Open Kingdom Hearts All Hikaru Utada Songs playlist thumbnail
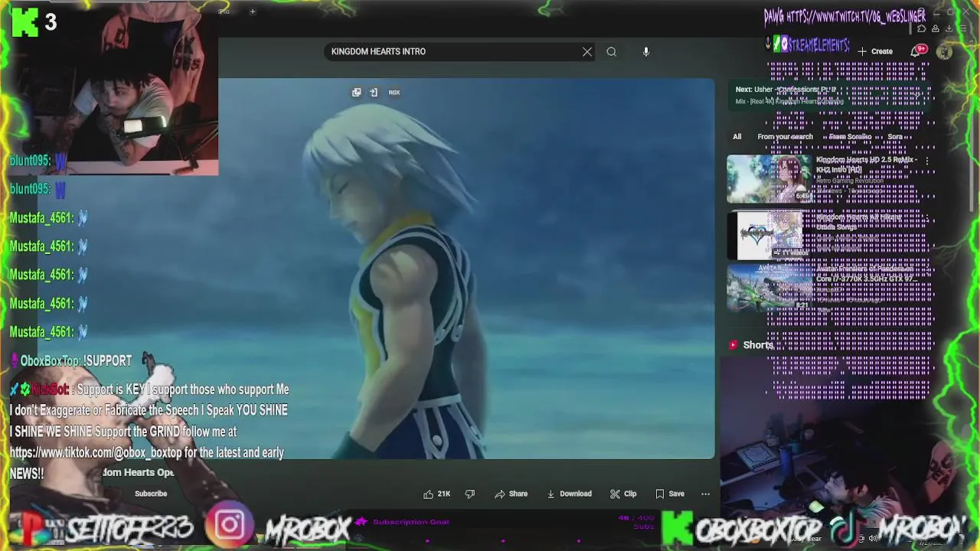 (x=769, y=236)
